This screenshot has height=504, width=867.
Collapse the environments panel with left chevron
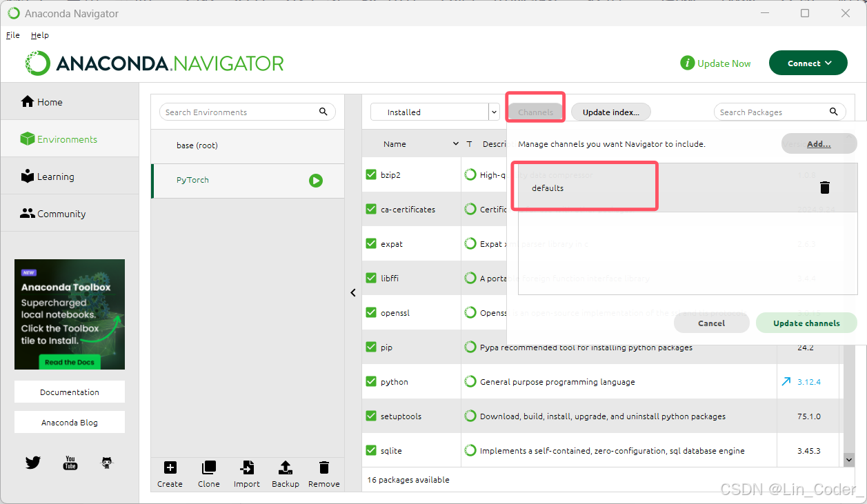tap(353, 293)
